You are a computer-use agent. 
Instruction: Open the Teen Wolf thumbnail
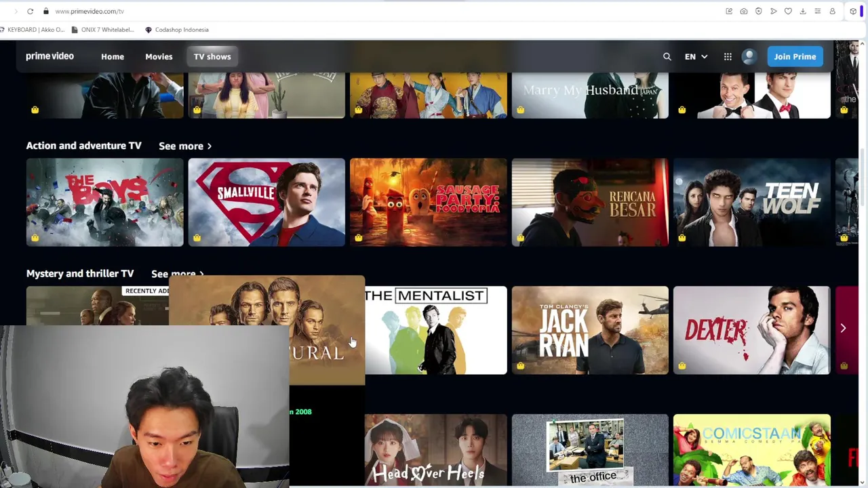pyautogui.click(x=751, y=202)
